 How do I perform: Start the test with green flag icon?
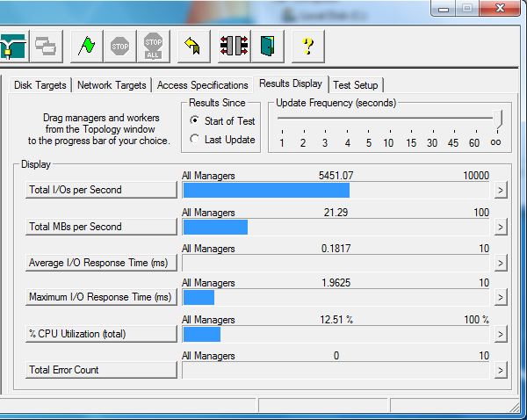tap(86, 46)
